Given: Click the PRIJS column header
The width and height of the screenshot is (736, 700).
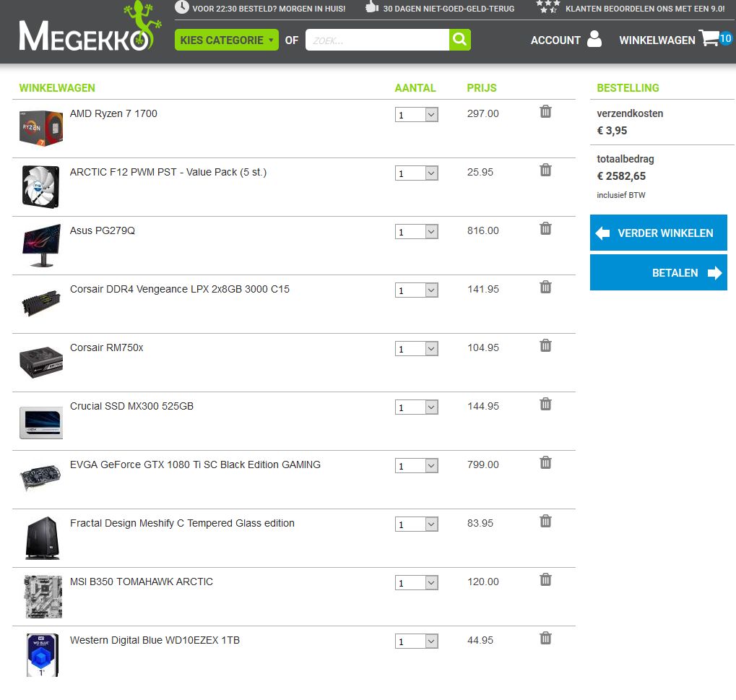Looking at the screenshot, I should point(482,88).
